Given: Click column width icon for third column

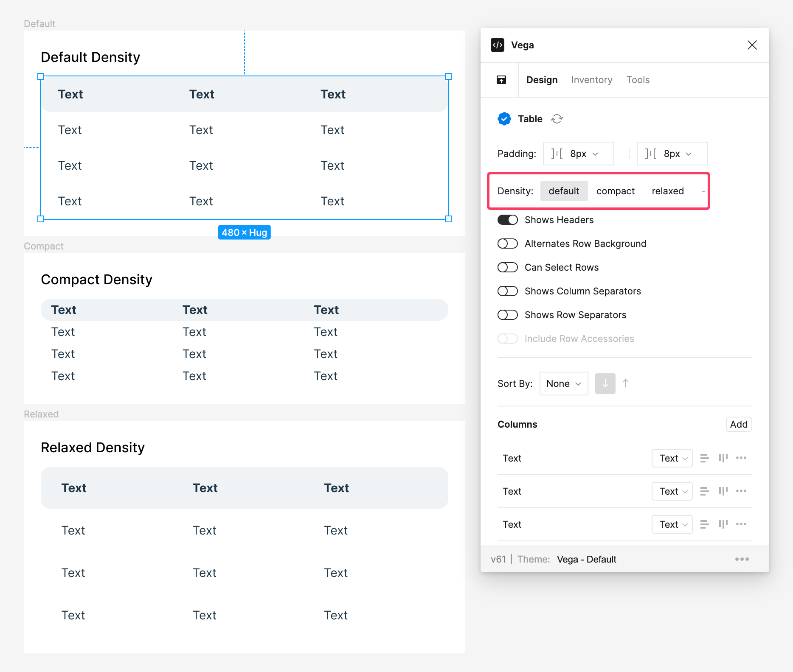Looking at the screenshot, I should click(x=723, y=524).
